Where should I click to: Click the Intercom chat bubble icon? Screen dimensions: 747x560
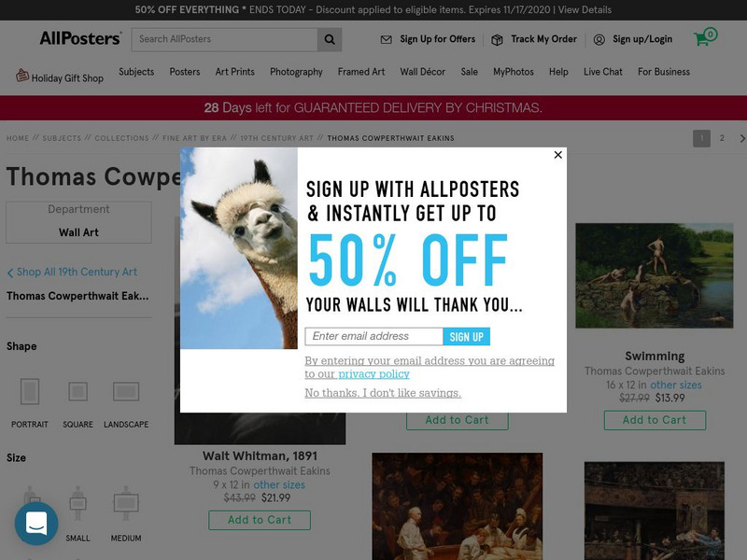36,524
